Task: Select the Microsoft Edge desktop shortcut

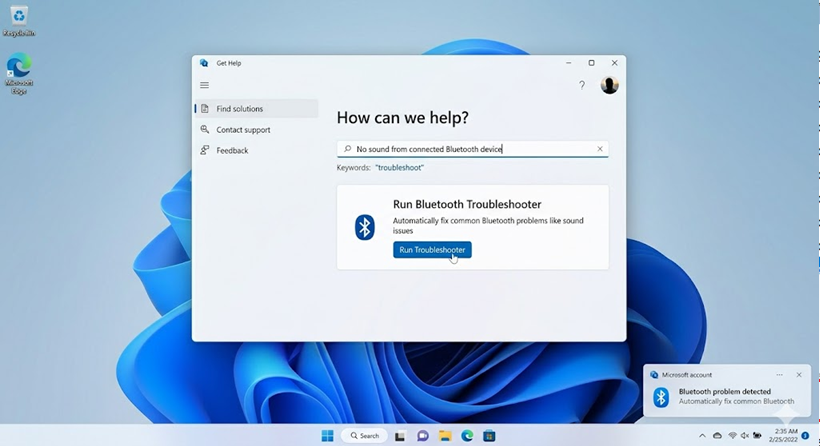Action: (19, 73)
